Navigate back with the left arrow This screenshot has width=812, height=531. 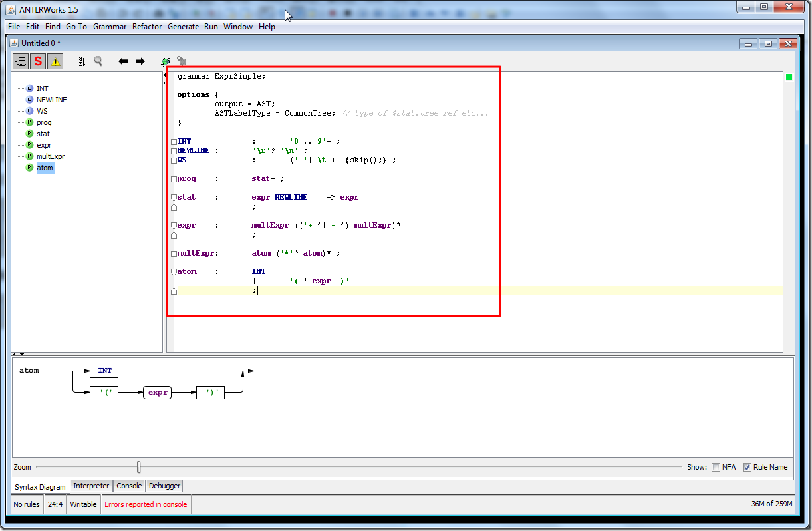[123, 61]
